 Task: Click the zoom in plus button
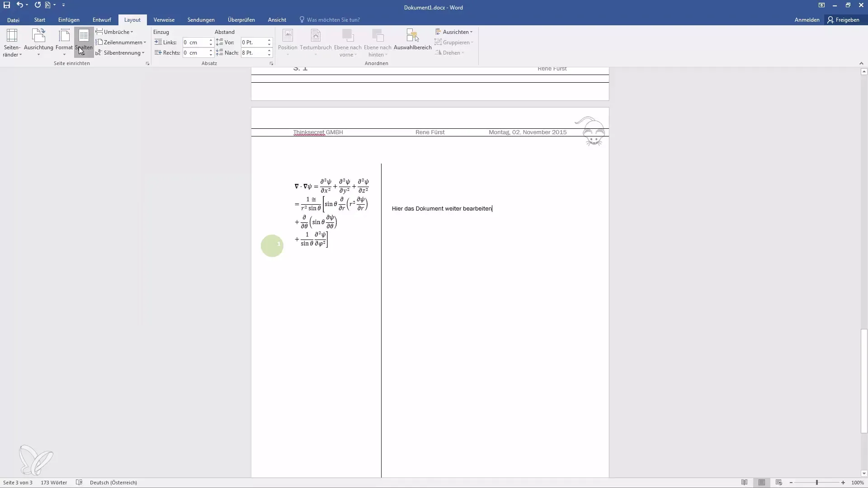tap(843, 483)
